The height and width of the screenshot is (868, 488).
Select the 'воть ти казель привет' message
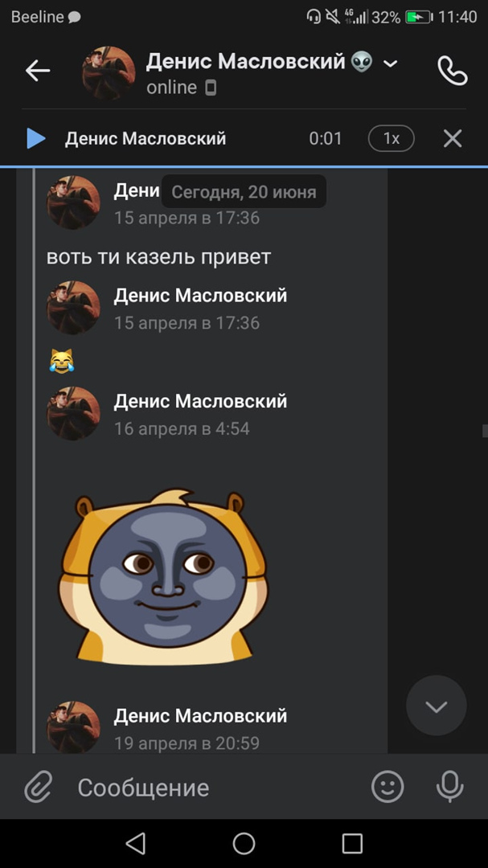tap(158, 257)
